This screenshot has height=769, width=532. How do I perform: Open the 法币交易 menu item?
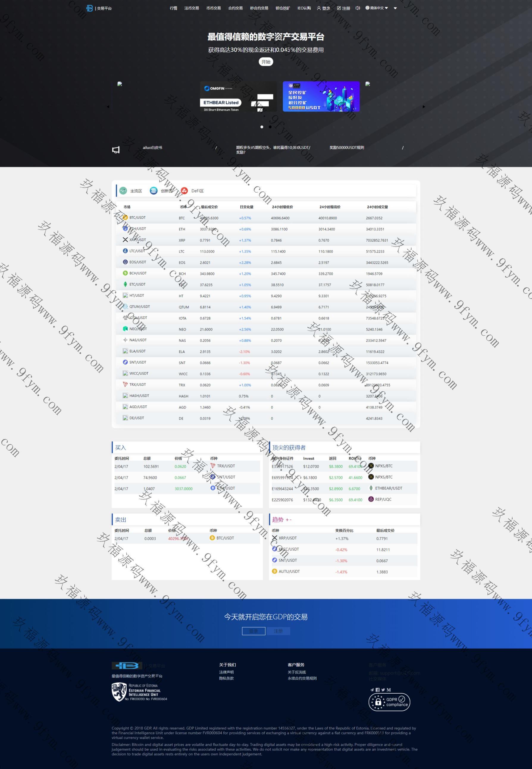(191, 8)
